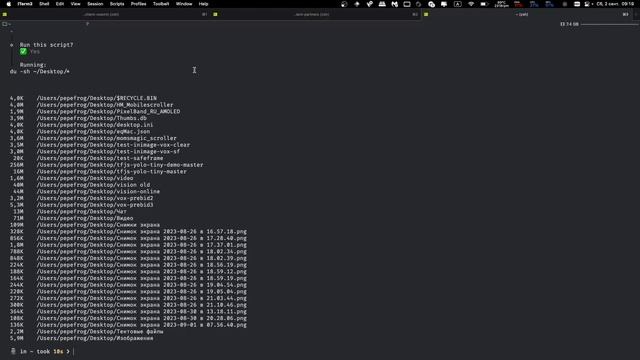Click the 'in ~ took 10s' shell prompt

[x=41, y=351]
